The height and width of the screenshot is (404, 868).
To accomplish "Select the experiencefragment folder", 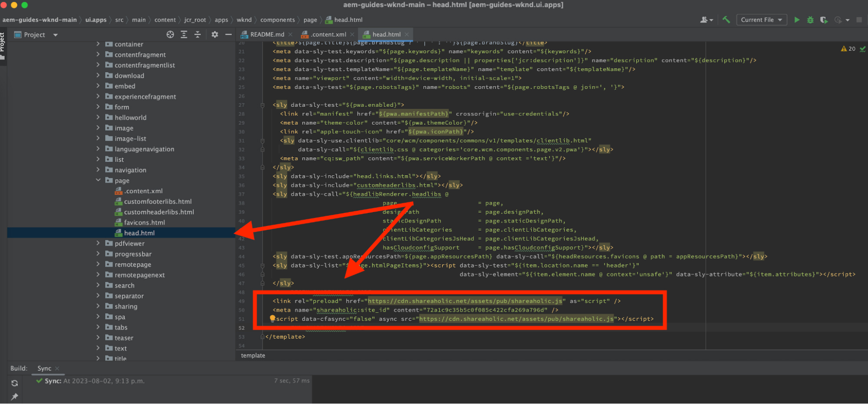I will coord(145,96).
